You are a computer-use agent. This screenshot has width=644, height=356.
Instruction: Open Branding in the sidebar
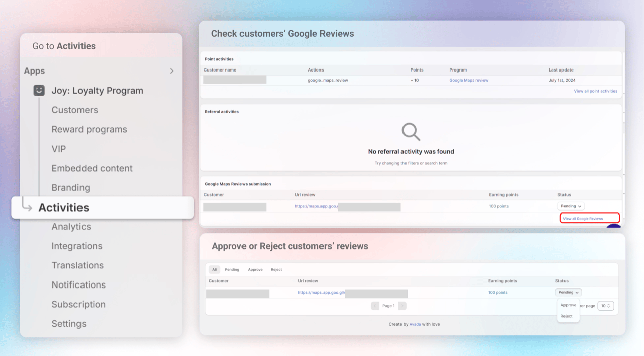point(70,188)
